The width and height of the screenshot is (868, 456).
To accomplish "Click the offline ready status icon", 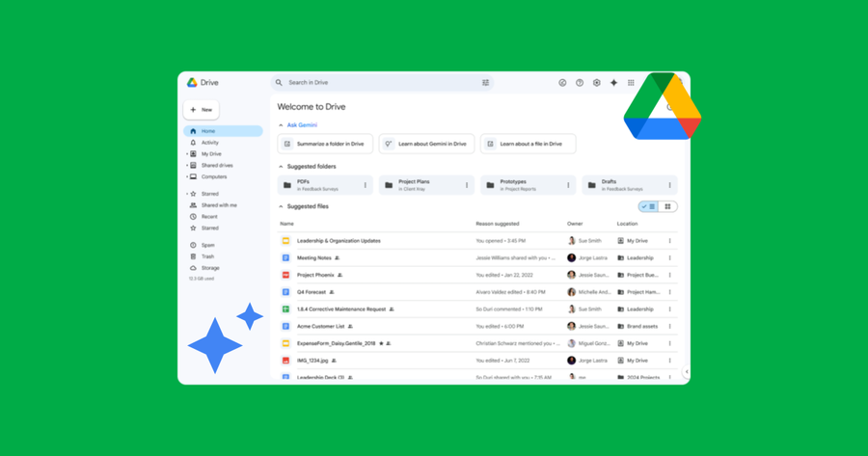I will click(x=562, y=83).
